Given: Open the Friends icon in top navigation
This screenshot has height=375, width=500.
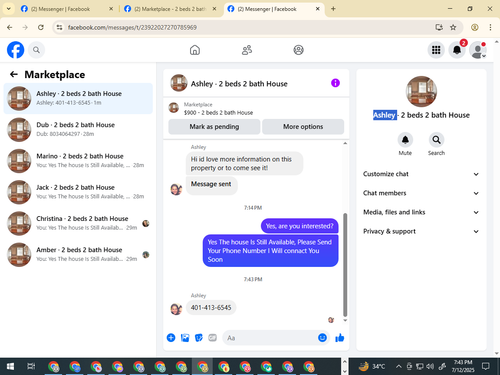Looking at the screenshot, I should coord(247,50).
